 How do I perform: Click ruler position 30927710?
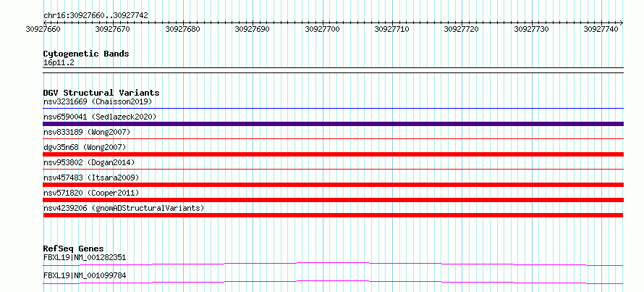point(391,29)
